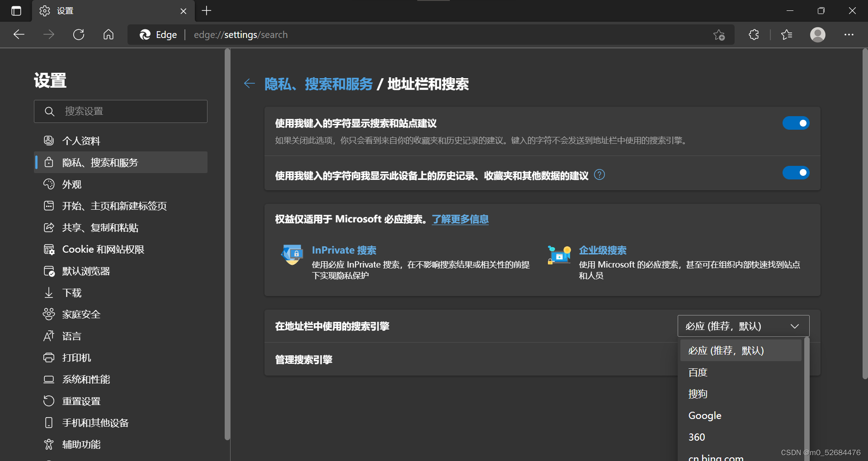Screen dimensions: 868x461
Task: Open 个人资料 settings section
Action: click(121, 141)
